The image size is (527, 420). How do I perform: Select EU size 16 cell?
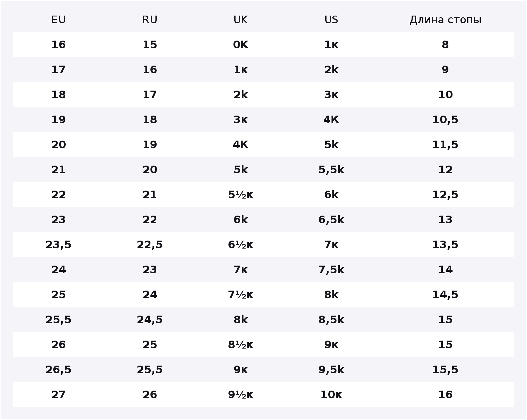coord(58,45)
